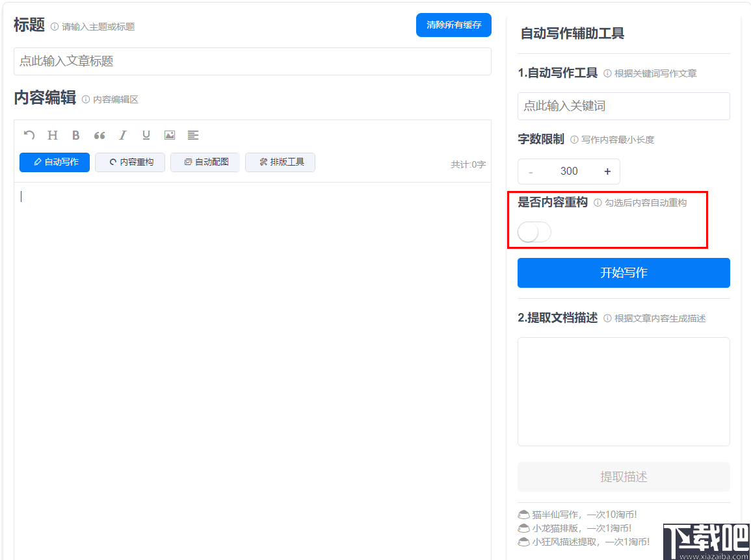Click the 提取描述 button

[x=624, y=477]
